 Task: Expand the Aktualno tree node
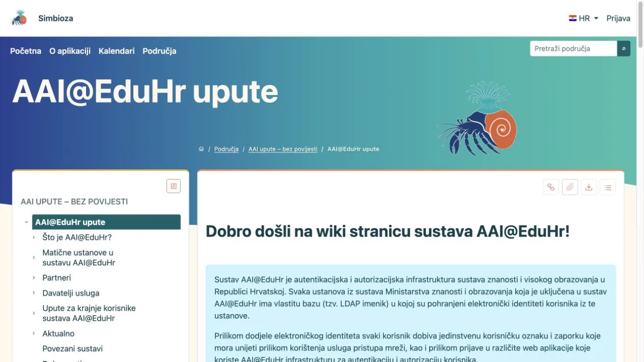point(34,334)
